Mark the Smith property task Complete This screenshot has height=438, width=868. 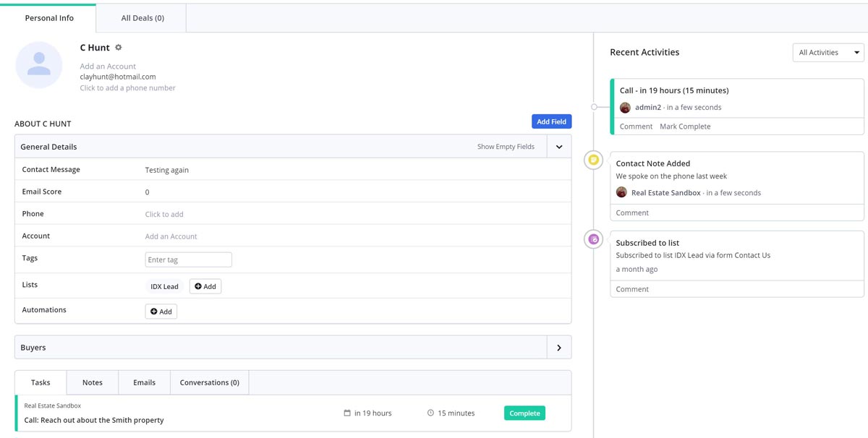(524, 413)
